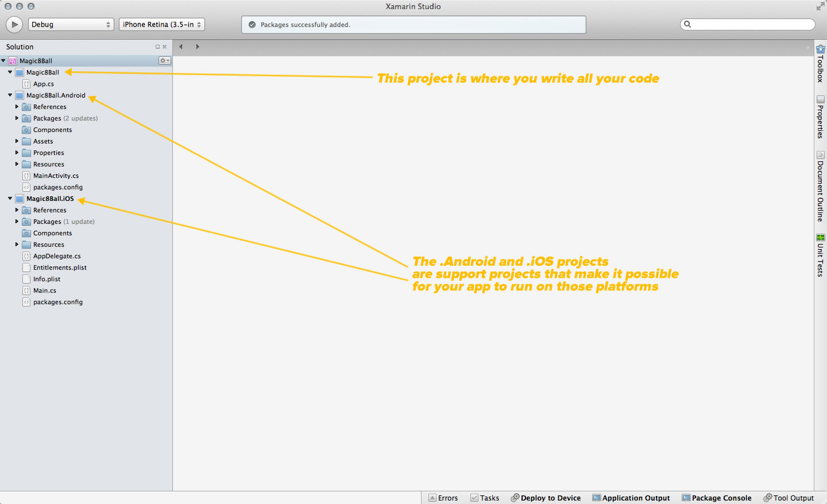Image resolution: width=827 pixels, height=504 pixels.
Task: Click the search field in the toolbar
Action: point(748,24)
